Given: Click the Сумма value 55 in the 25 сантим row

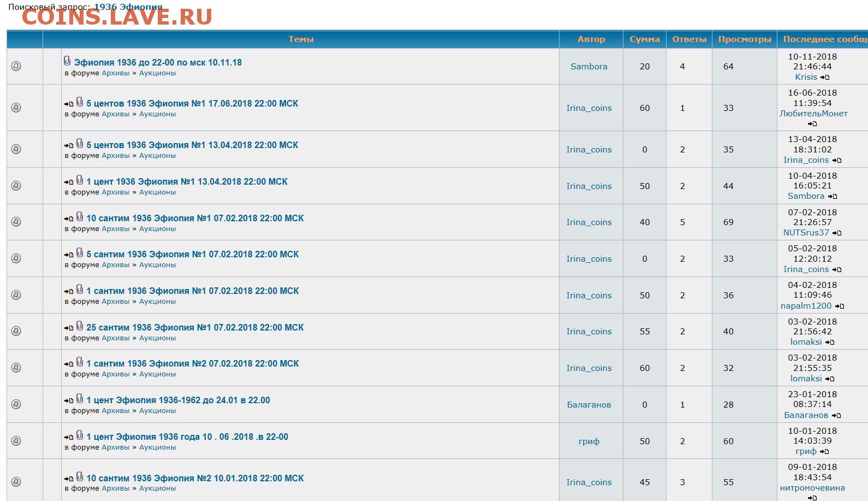Looking at the screenshot, I should (645, 332).
